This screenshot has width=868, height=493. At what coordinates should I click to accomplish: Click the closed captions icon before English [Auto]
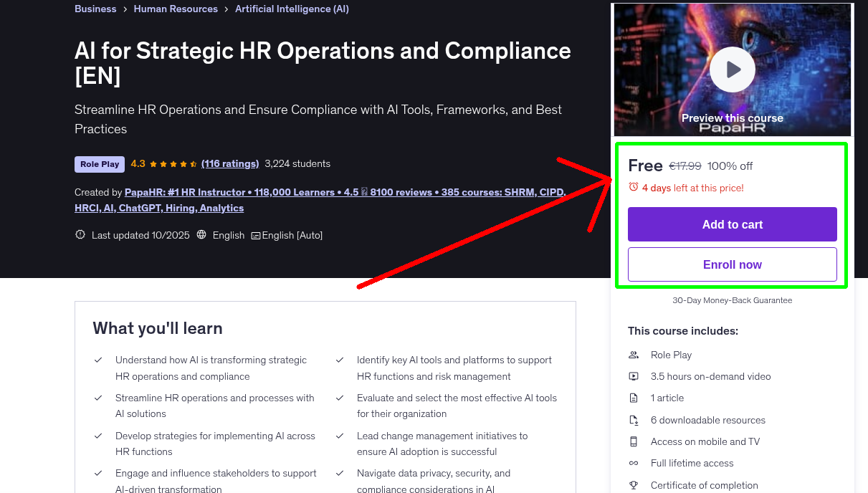point(256,235)
